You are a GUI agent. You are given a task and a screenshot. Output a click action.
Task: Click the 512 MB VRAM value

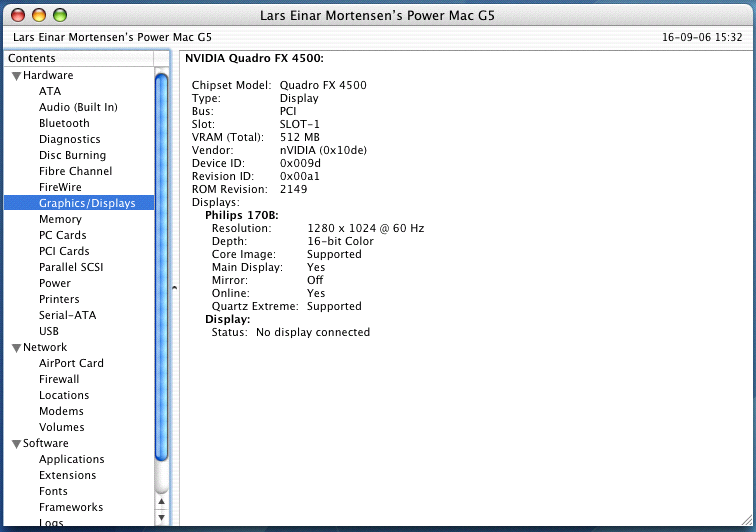(x=299, y=137)
